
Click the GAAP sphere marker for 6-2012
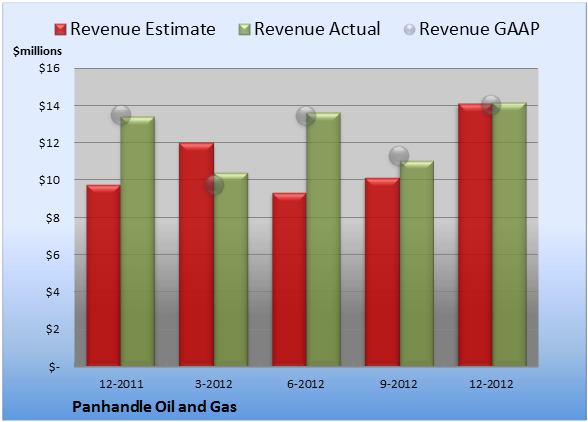[x=306, y=116]
